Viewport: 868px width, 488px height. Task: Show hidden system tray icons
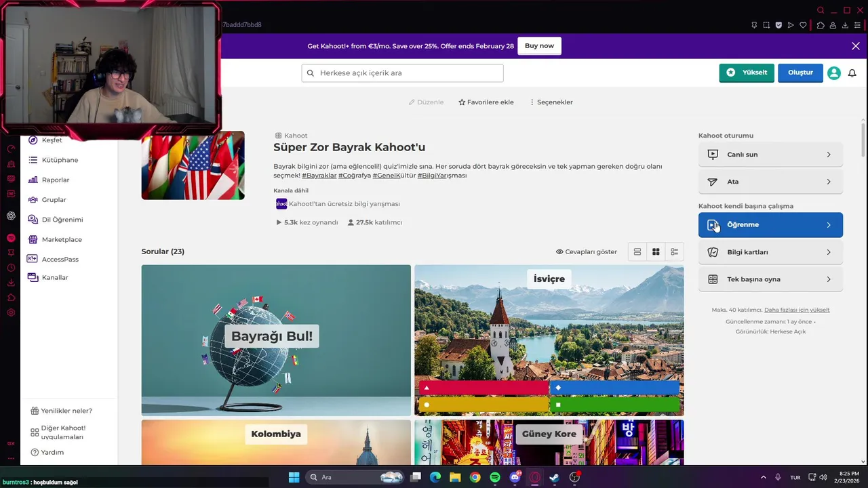click(763, 477)
